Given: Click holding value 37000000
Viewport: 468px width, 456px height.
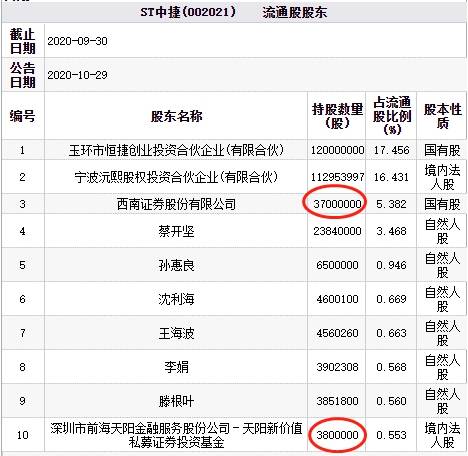Looking at the screenshot, I should (337, 204).
